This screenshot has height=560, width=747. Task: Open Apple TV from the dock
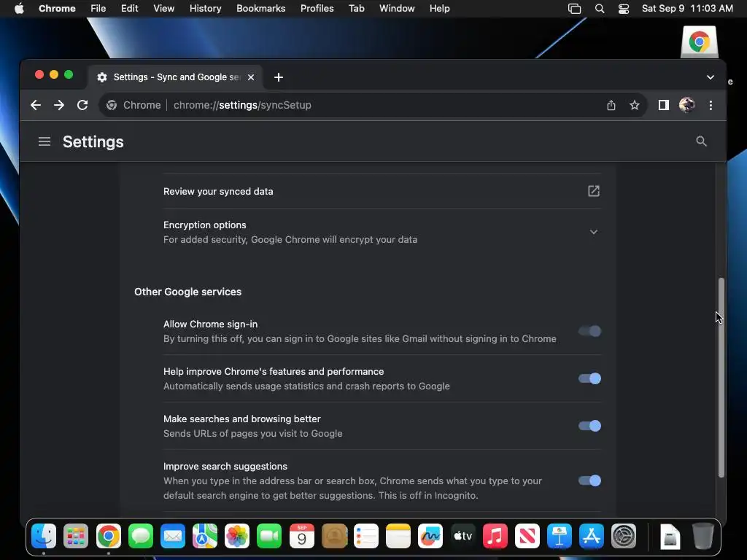pyautogui.click(x=462, y=536)
